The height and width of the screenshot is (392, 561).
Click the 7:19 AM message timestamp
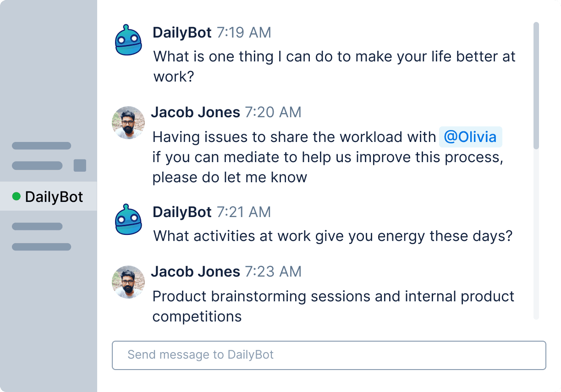244,33
